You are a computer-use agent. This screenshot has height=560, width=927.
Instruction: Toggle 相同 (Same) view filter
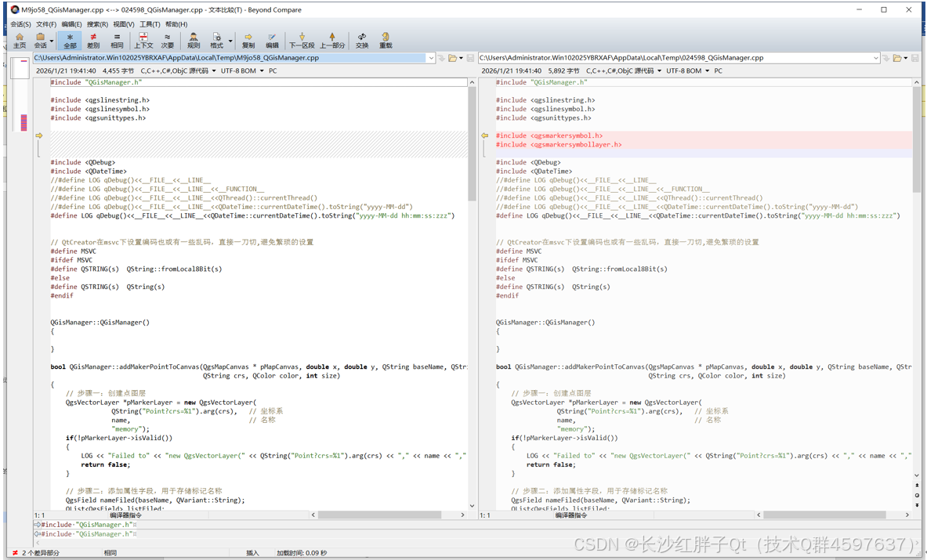coord(117,40)
